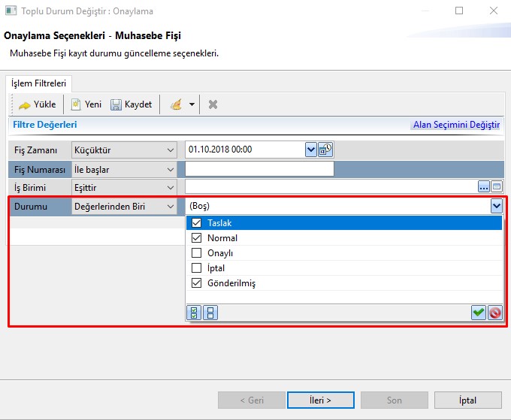The height and width of the screenshot is (420, 511).
Task: Click the select-all icon in dropdown footer
Action: pos(195,313)
